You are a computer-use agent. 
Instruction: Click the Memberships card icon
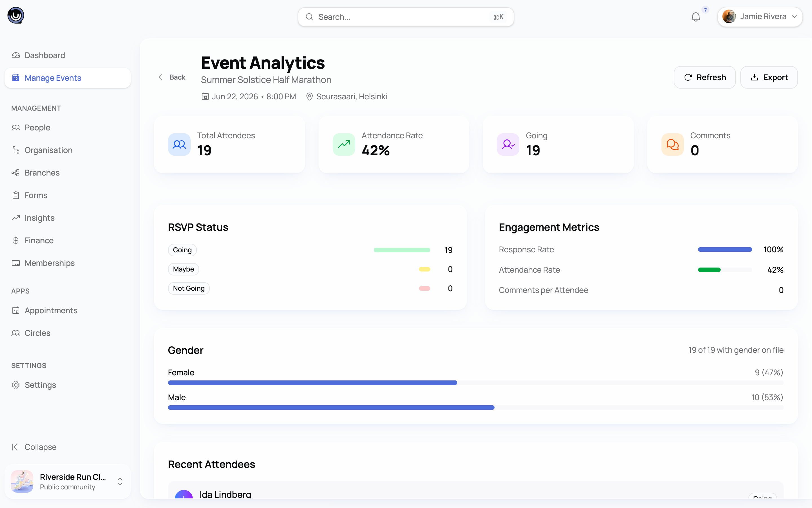pos(16,263)
